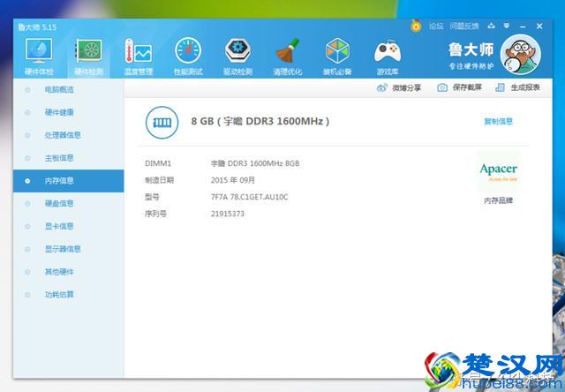Image resolution: width=565 pixels, height=392 pixels.
Task: Click the 'DIMM1' label
Action: pos(158,163)
